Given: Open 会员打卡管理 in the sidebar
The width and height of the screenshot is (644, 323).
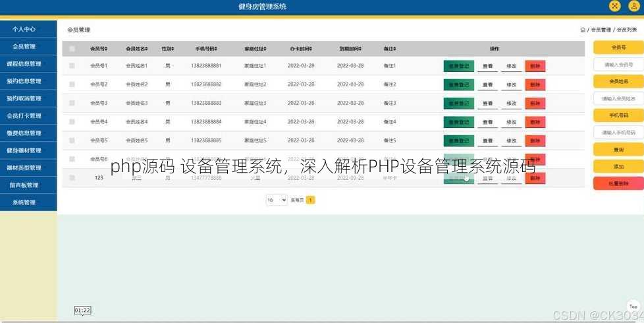Looking at the screenshot, I should click(x=28, y=116).
